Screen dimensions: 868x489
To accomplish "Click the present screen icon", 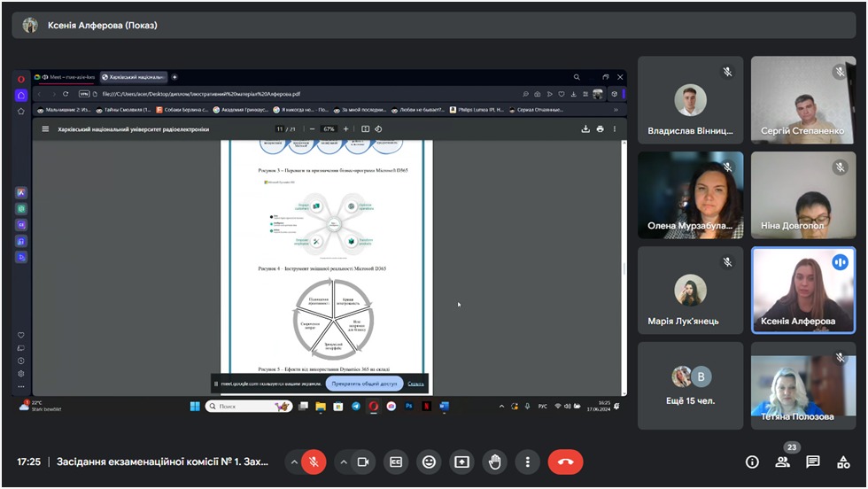I will pos(461,462).
